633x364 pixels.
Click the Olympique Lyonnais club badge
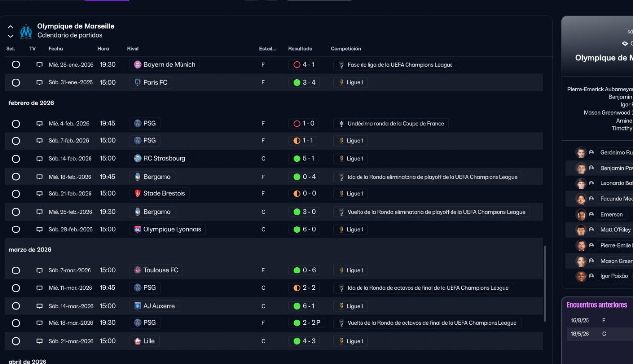pyautogui.click(x=137, y=229)
